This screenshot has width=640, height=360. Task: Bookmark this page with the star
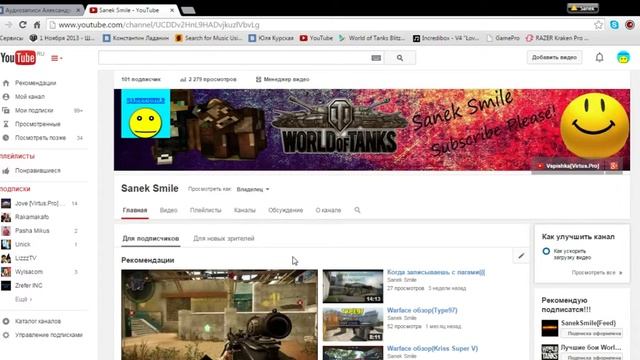pyautogui.click(x=598, y=25)
